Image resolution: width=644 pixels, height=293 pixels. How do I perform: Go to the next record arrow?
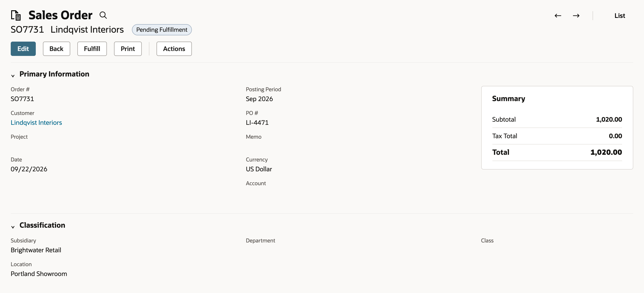(576, 15)
